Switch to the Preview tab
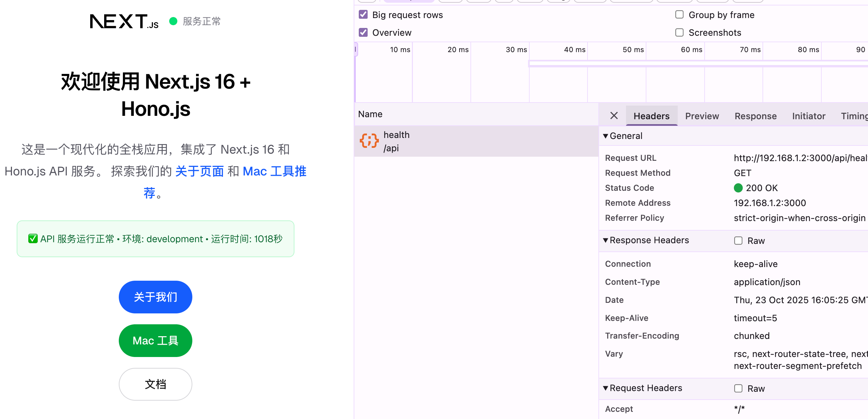Image resolution: width=868 pixels, height=419 pixels. click(x=702, y=116)
